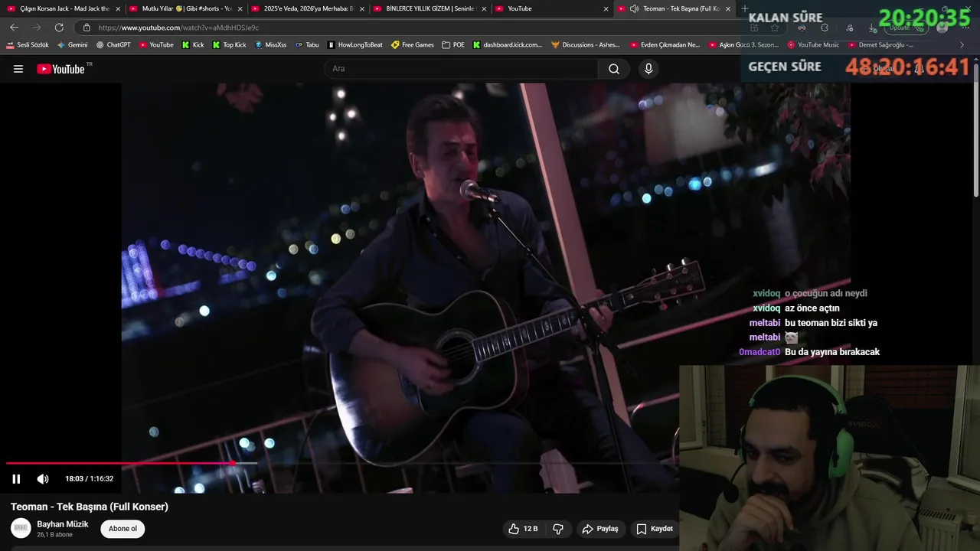Switch to the Mutlu Yıllar shorts tab
This screenshot has width=980, height=551.
[x=186, y=8]
